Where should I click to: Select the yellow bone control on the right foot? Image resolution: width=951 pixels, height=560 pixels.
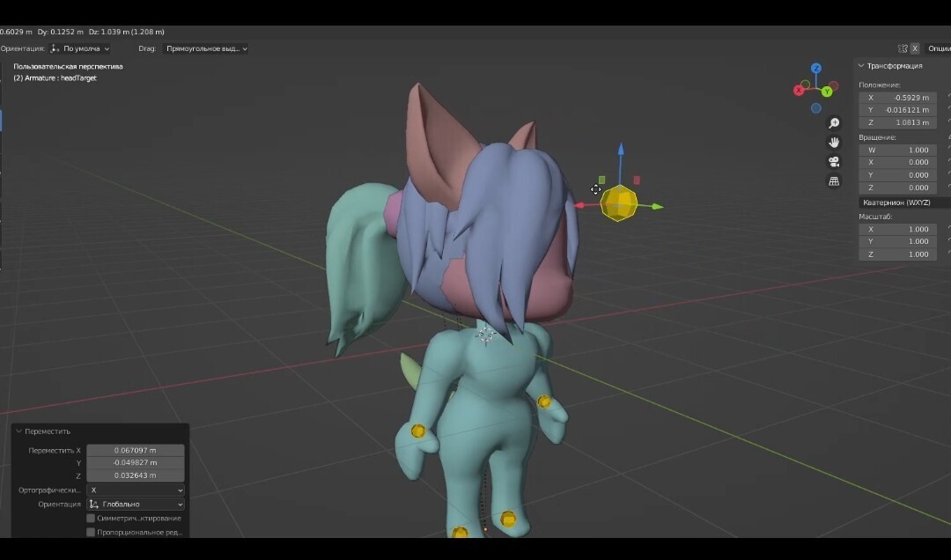508,519
